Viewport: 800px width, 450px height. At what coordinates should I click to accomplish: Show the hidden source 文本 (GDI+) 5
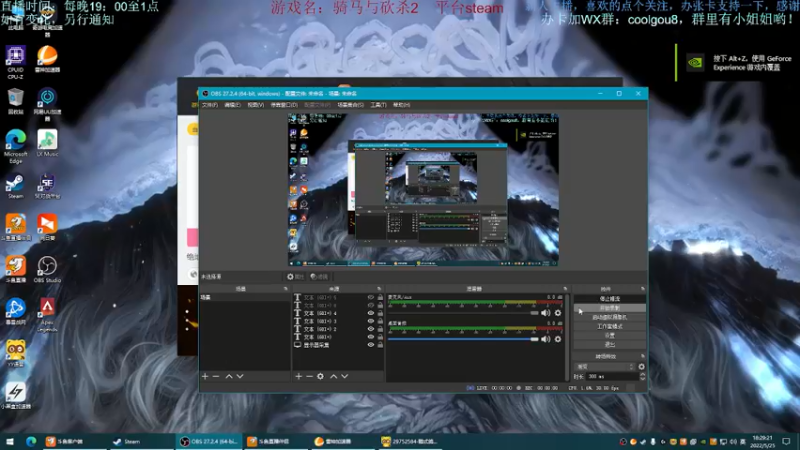[370, 297]
